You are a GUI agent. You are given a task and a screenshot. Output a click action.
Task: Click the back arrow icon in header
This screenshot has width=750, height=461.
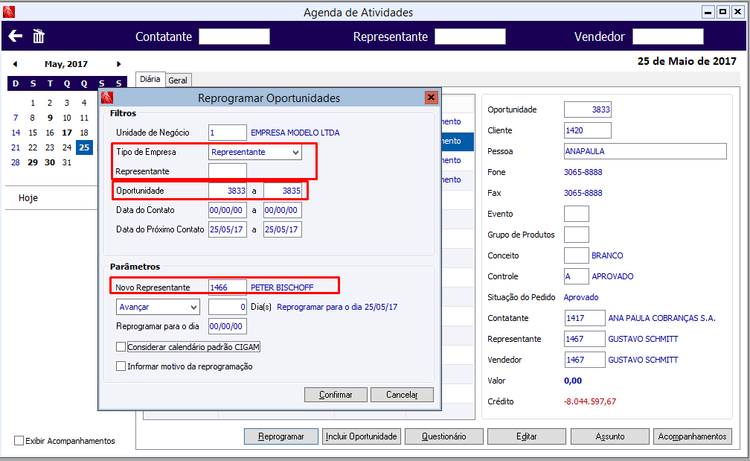point(15,36)
